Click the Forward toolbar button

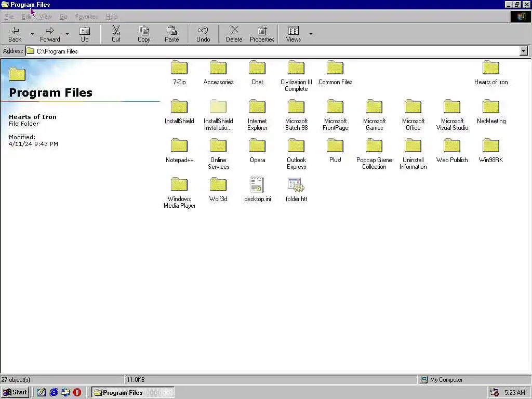pyautogui.click(x=50, y=34)
